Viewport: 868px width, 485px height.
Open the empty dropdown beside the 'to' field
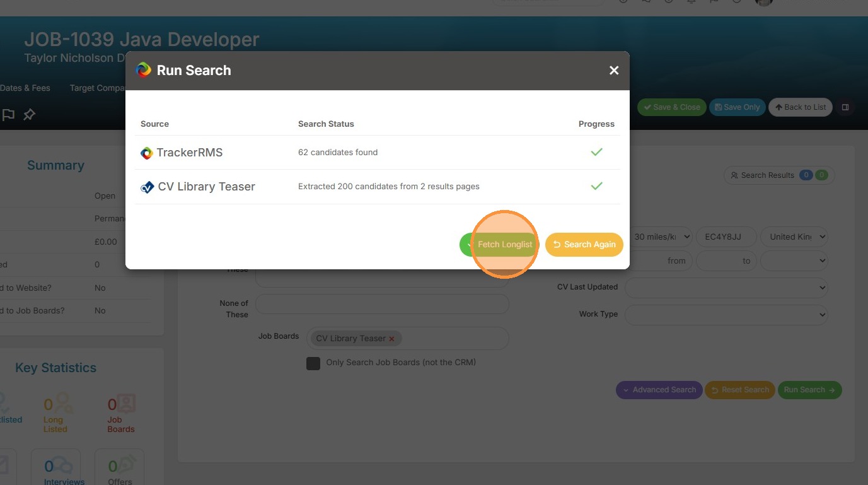(794, 260)
